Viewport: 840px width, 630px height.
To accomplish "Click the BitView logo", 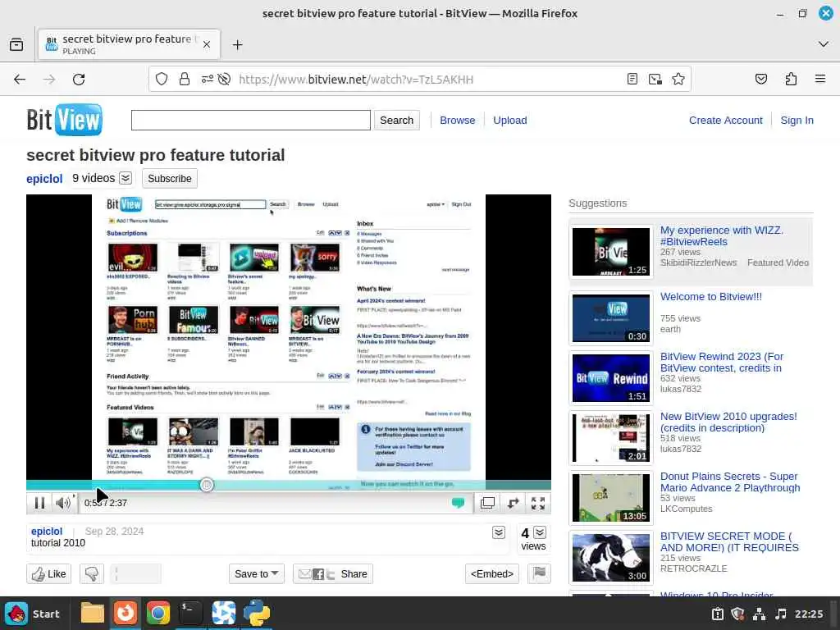I will (x=64, y=120).
